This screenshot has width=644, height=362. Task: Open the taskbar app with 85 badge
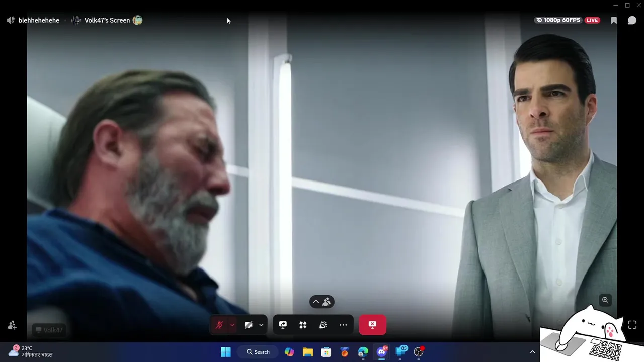(401, 351)
